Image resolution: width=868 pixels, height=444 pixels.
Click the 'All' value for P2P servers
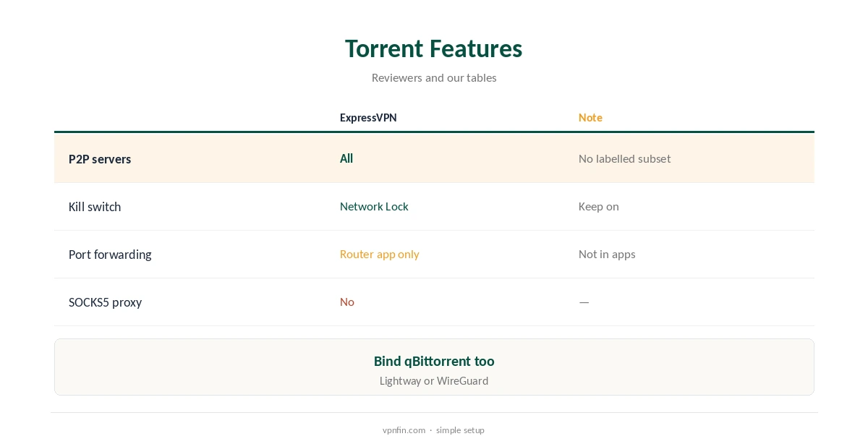[x=346, y=158]
